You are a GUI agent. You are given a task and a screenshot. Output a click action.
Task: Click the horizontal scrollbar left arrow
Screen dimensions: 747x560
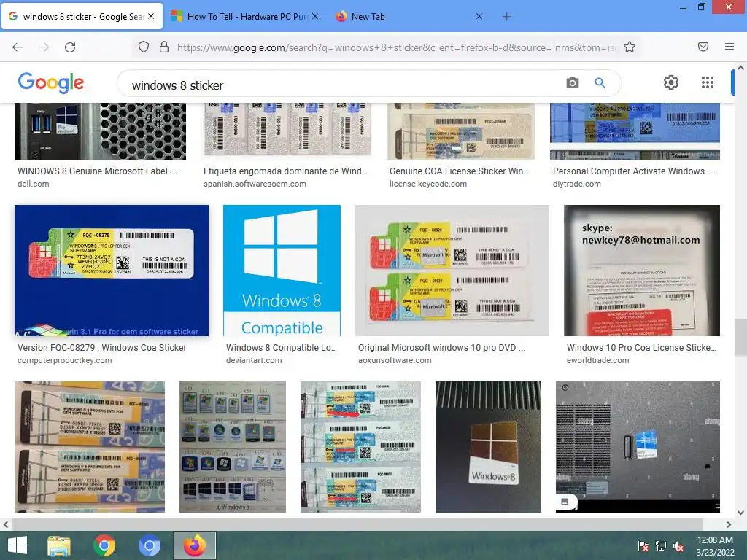coord(5,525)
